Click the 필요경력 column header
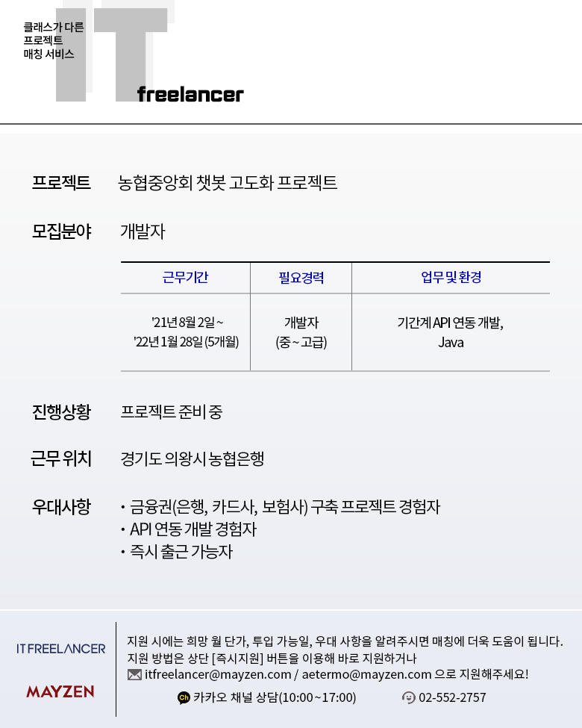Screen dimensions: 582x728 point(301,278)
